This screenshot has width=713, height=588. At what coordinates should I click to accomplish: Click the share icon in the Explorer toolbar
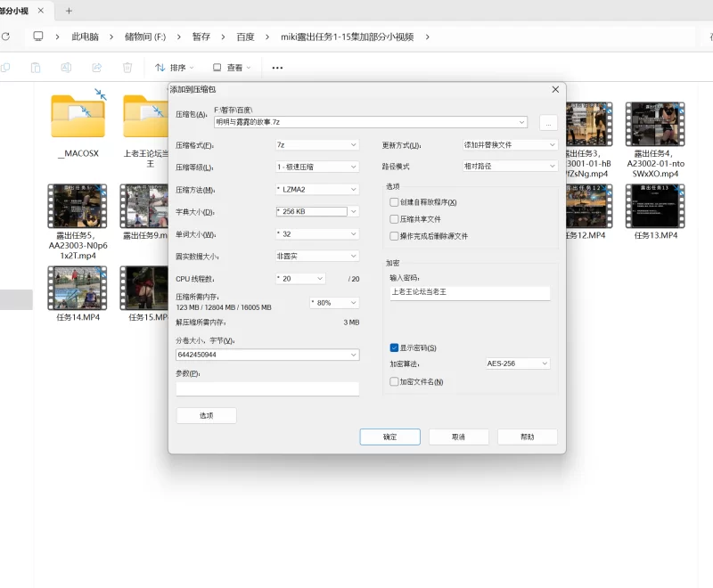97,68
